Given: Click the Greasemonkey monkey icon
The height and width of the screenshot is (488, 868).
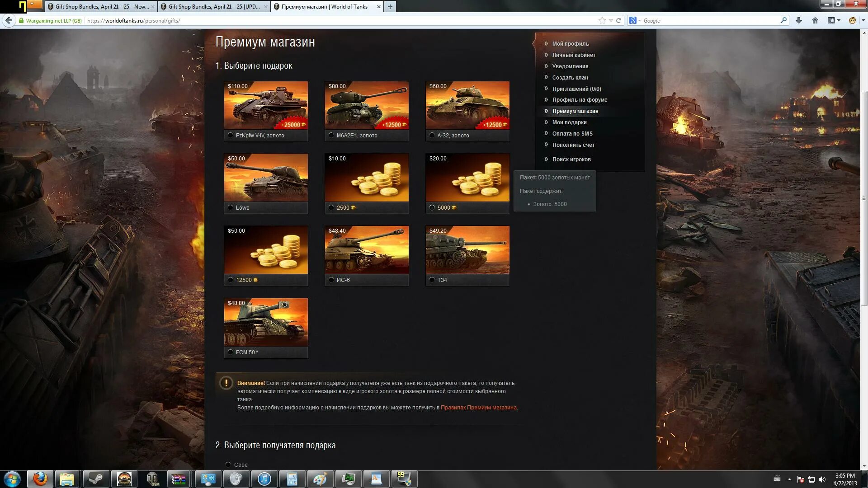Looking at the screenshot, I should [x=852, y=20].
